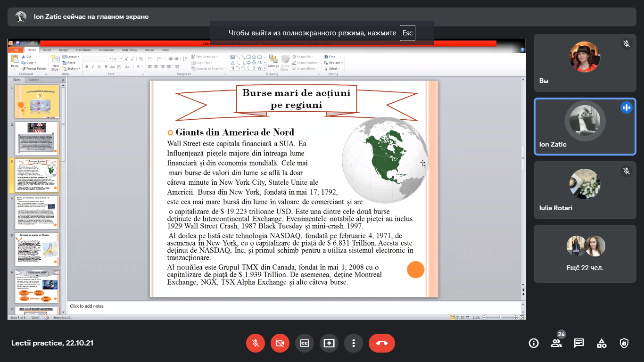Adjust the PowerPoint zoom slider
The height and width of the screenshot is (362, 644).
pos(501,318)
